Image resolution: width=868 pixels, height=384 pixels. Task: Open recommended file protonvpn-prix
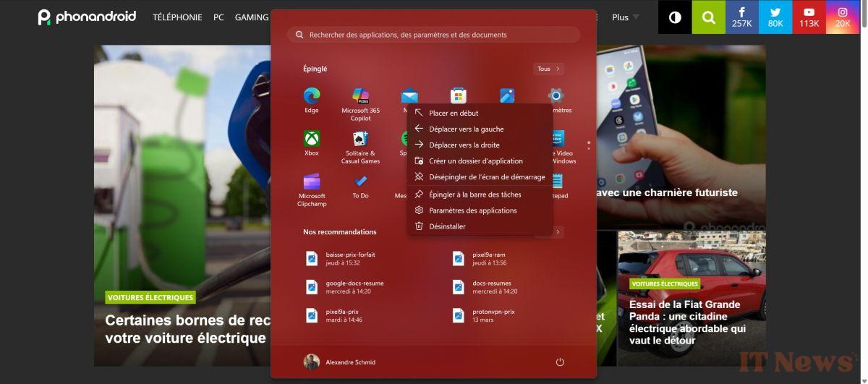click(x=485, y=315)
